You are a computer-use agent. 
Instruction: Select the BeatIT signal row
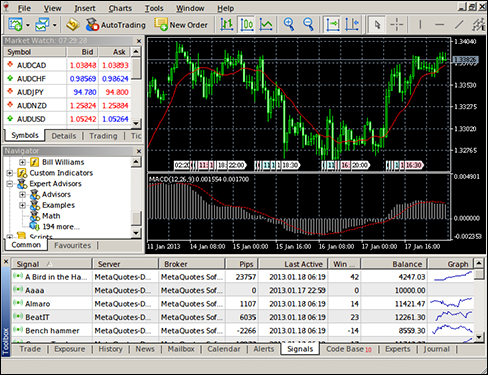click(x=243, y=317)
